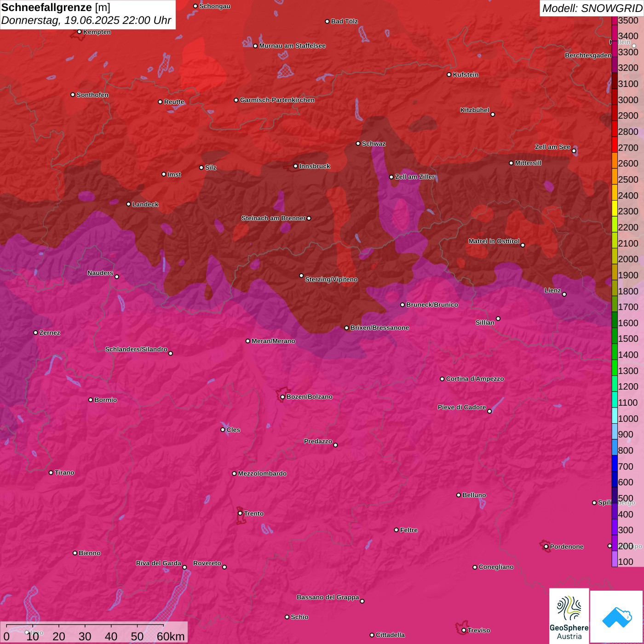644x644 pixels.
Task: Click the GeoSphere Austria logo
Action: (x=569, y=616)
